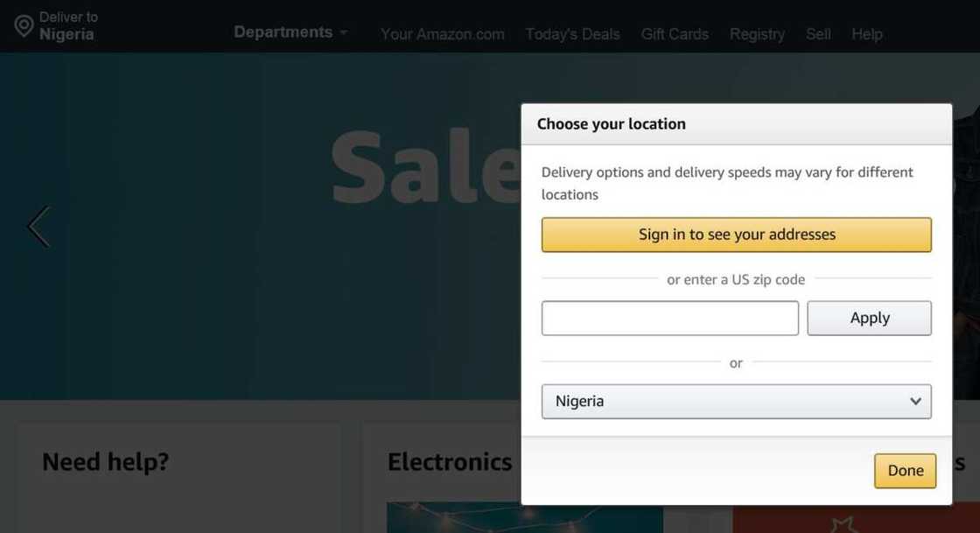Screen dimensions: 980x533
Task: Click the Sell link in the navigation
Action: click(x=818, y=33)
